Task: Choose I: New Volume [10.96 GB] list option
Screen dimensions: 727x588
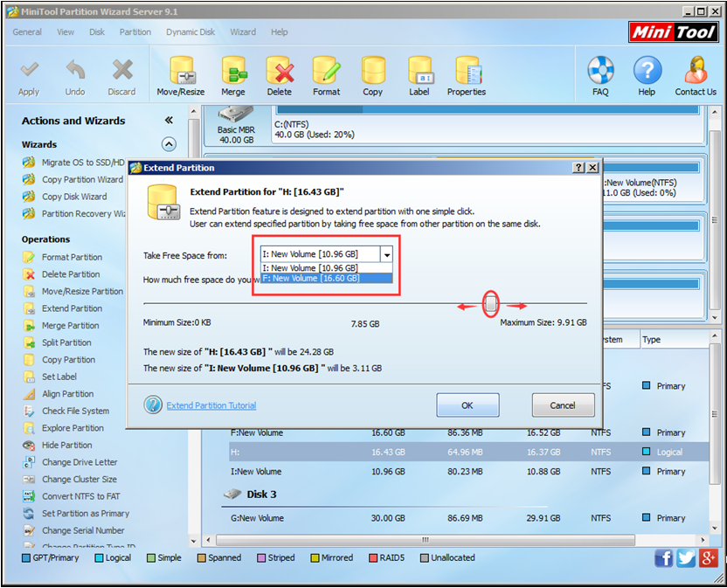Action: (327, 268)
